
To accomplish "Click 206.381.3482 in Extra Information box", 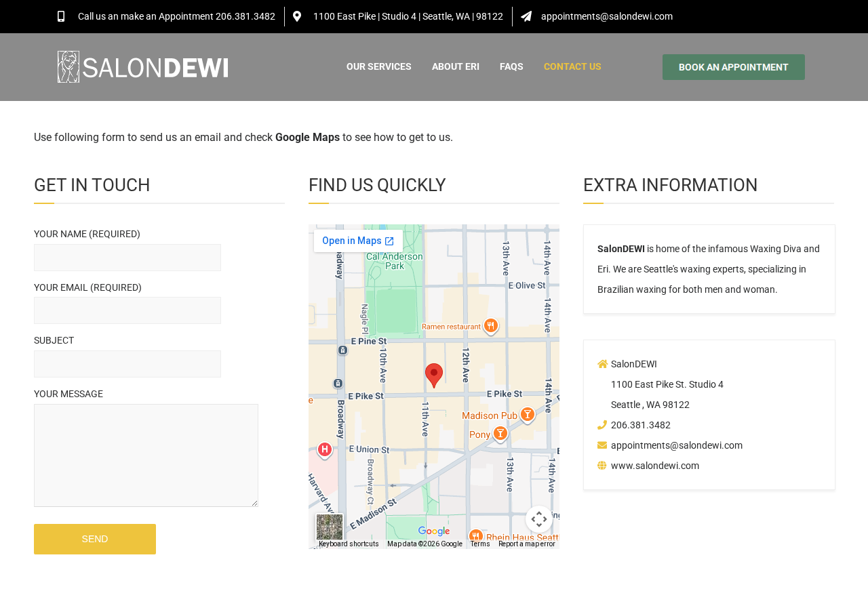I will pyautogui.click(x=641, y=425).
